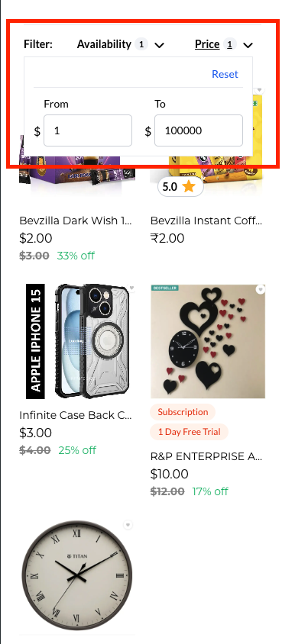Click the wishlist heart on iPhone case
Screen dimensions: 282x644
click(x=131, y=288)
